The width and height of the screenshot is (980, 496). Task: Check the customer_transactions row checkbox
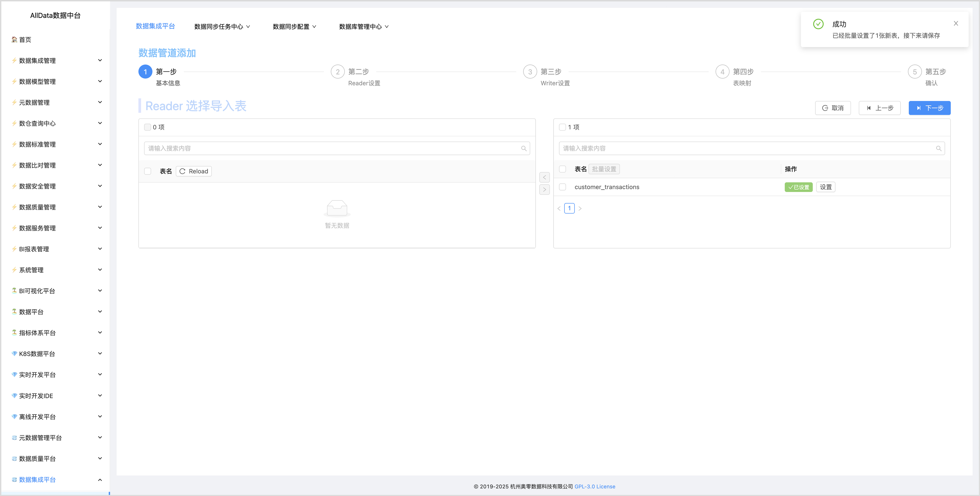pos(562,187)
